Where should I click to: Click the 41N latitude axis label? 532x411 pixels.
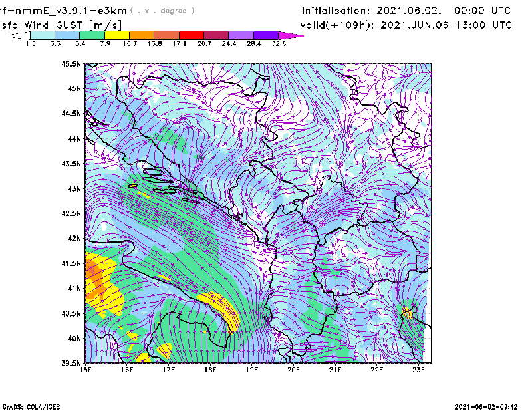74,289
